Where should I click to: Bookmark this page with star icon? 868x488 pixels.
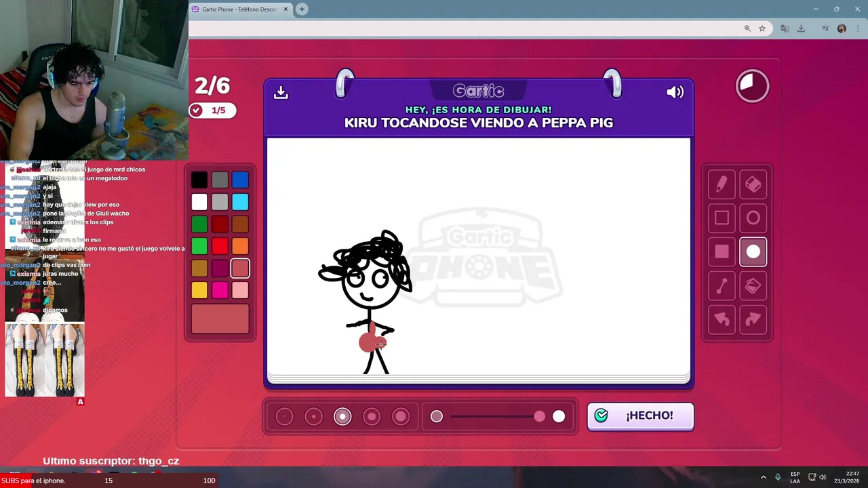(762, 28)
